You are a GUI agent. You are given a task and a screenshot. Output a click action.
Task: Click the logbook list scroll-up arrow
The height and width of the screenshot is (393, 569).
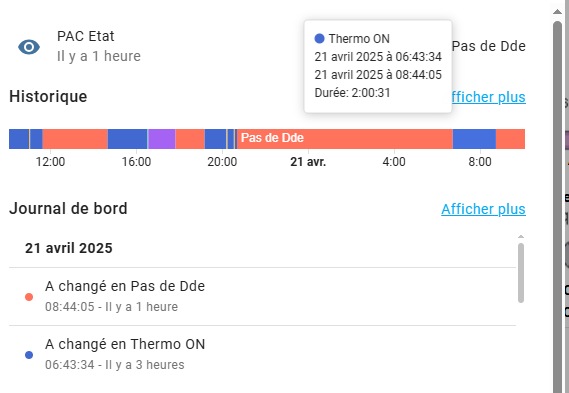pos(521,237)
